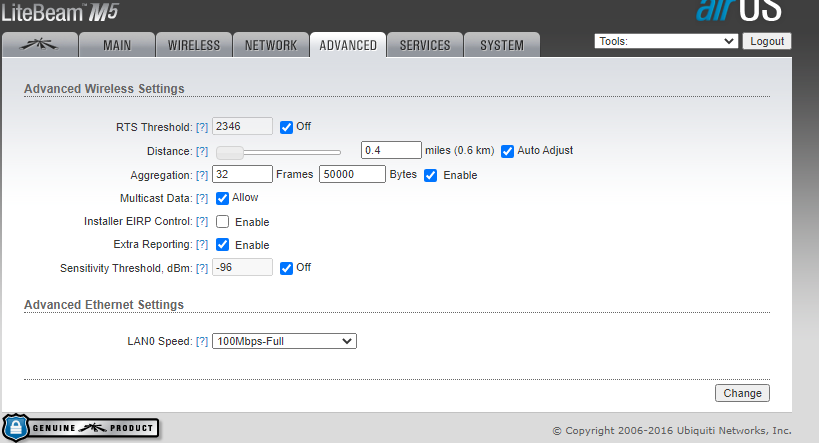Uncheck the Sensitivity Threshold Off checkbox
The height and width of the screenshot is (443, 819).
click(286, 268)
